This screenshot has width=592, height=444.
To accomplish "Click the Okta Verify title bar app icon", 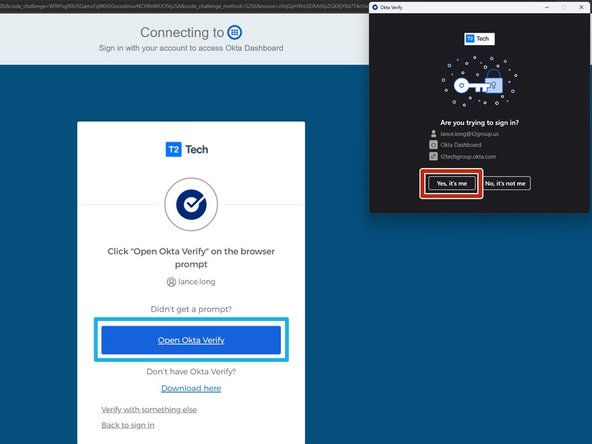I will click(375, 7).
